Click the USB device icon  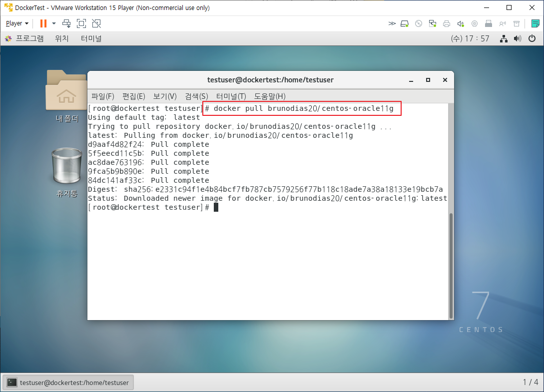[489, 23]
